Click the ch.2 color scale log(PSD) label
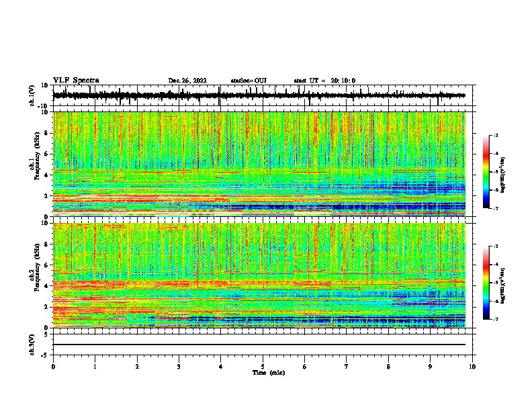 503,285
